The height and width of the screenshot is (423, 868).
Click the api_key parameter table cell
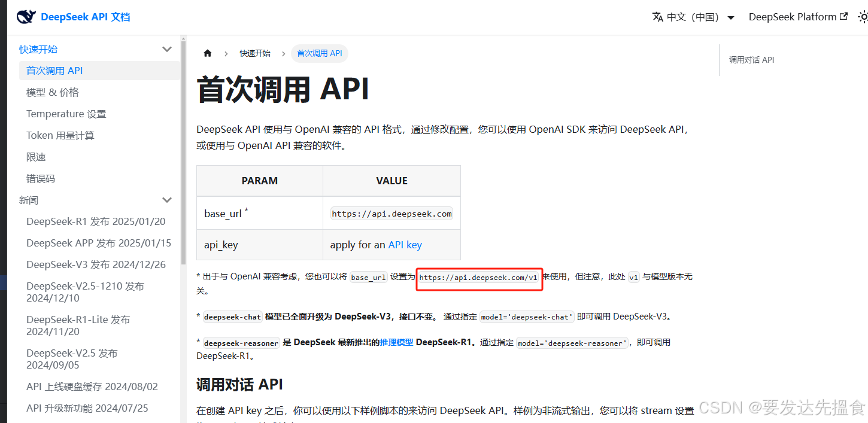point(260,245)
